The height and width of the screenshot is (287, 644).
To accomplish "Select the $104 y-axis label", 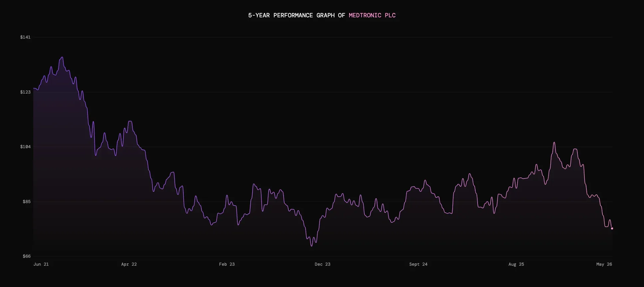I will pyautogui.click(x=25, y=147).
